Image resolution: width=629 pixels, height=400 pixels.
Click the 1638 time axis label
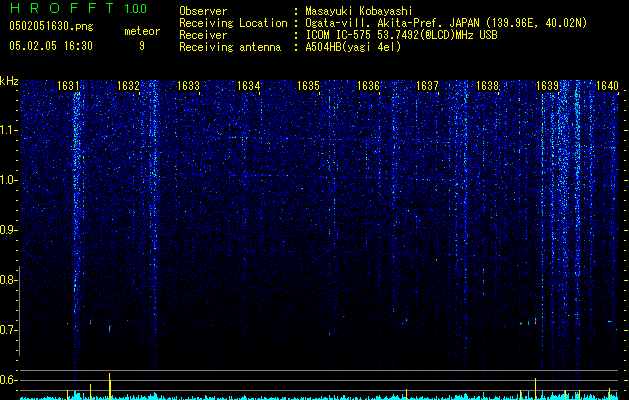pyautogui.click(x=487, y=85)
